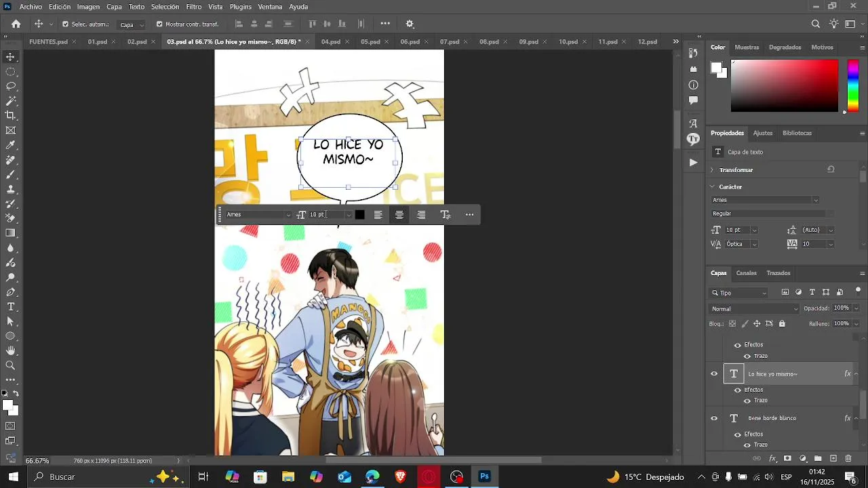Select the Clone Stamp tool
The width and height of the screenshot is (868, 488).
11,189
